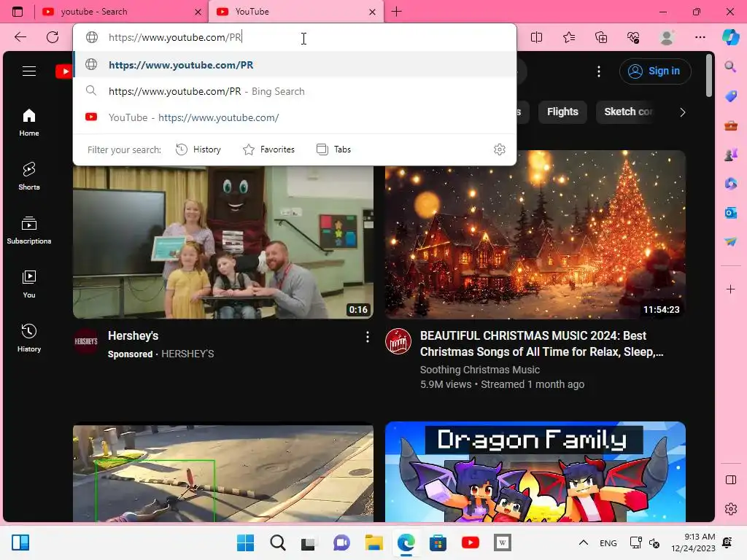The image size is (747, 560).
Task: Click the YouTube logo icon
Action: tap(63, 71)
